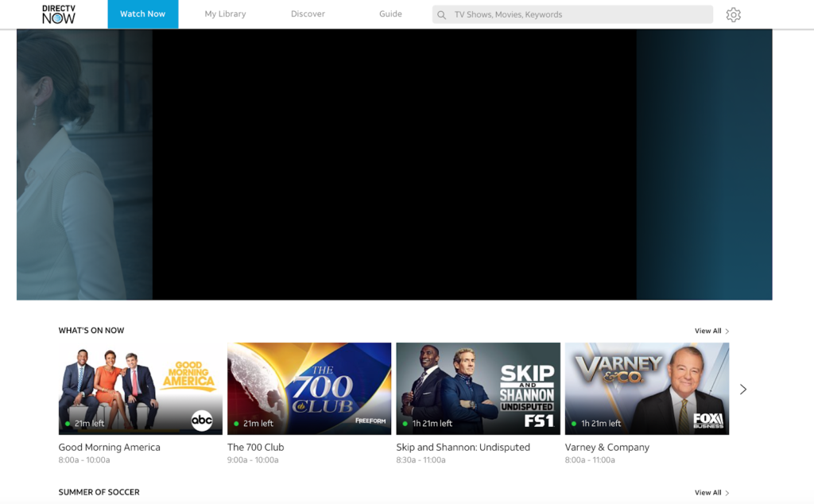Open the Skip and Shannon Undisputed thumbnail

(x=478, y=388)
